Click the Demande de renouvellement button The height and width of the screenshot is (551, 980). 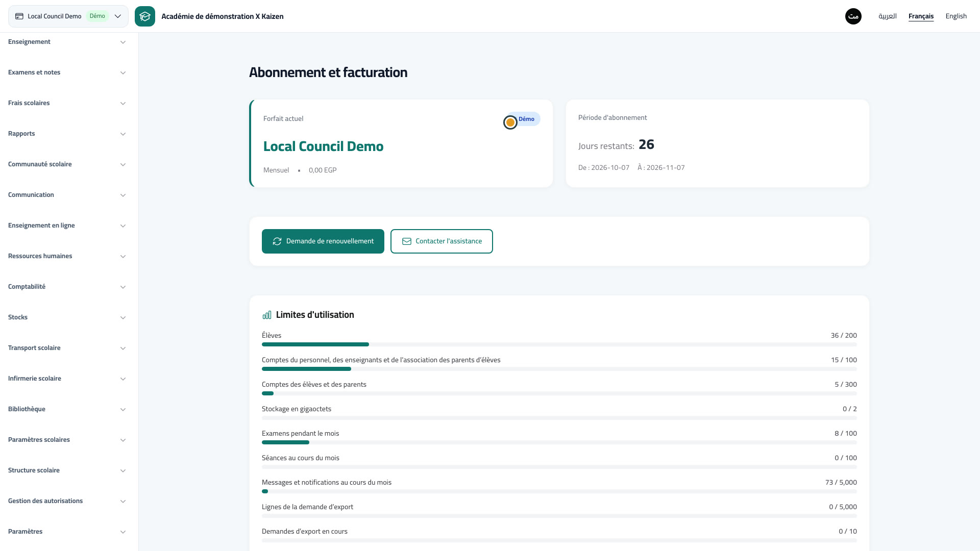pos(323,241)
